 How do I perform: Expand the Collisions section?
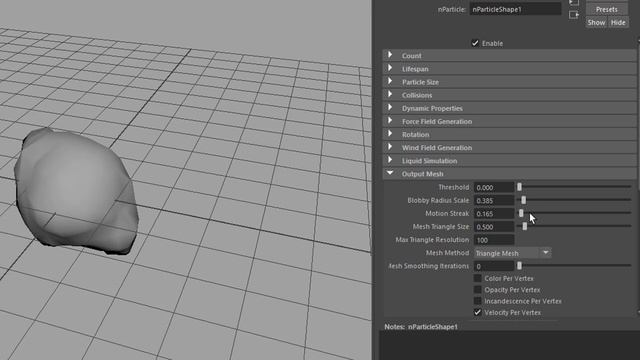509,95
